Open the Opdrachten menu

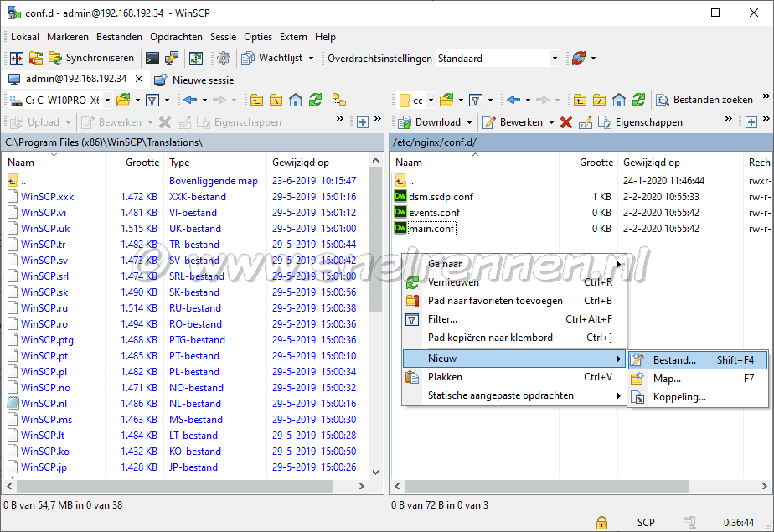176,37
